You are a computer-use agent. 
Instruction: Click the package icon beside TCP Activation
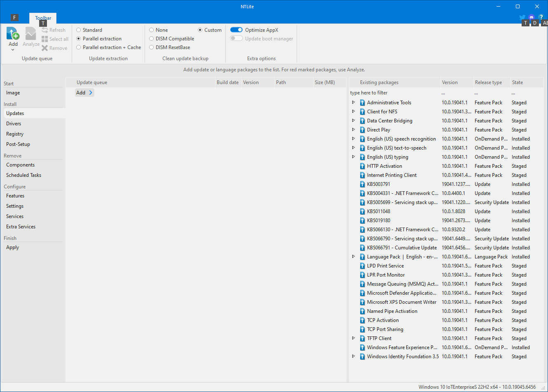362,320
